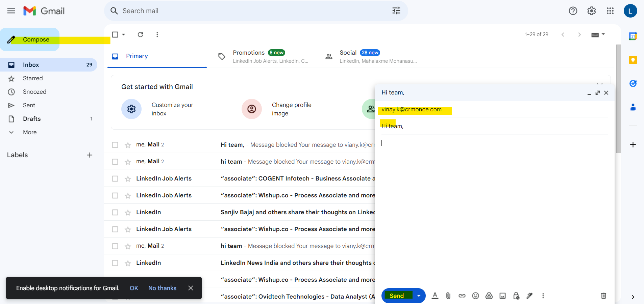Expand More in left sidebar
644x304 pixels.
click(x=30, y=132)
